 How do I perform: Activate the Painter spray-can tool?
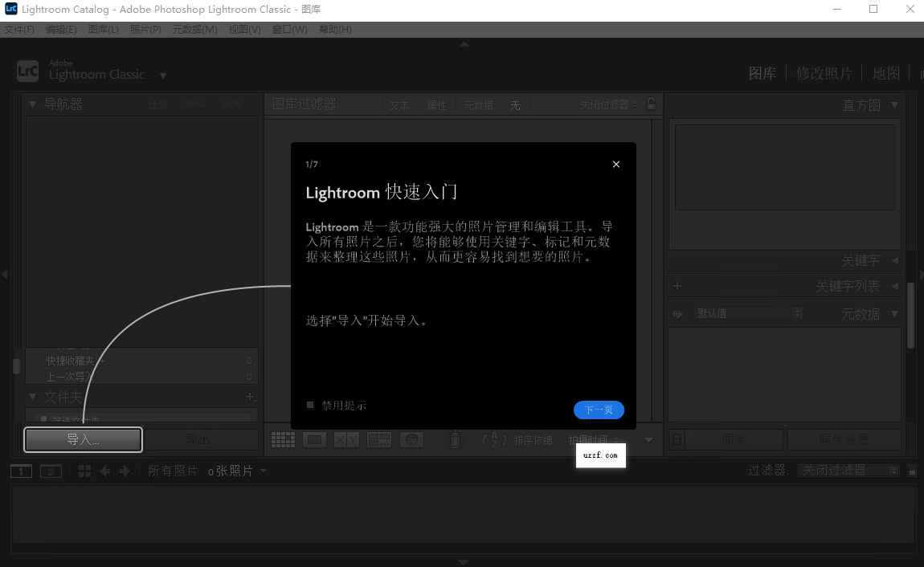point(454,439)
